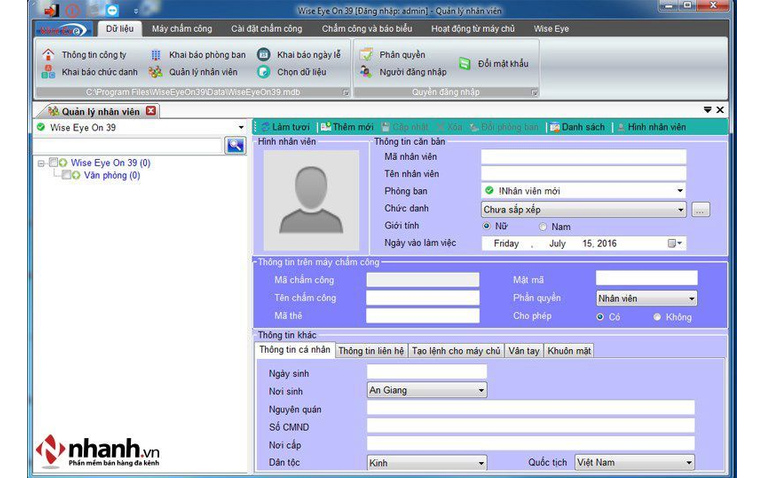Open the Phân quyền Nhân viên dropdown
Viewport: 765px width, 478px height.
(x=691, y=299)
